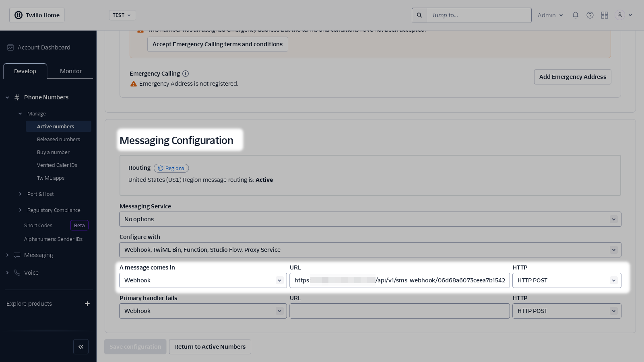The height and width of the screenshot is (362, 644).
Task: Click the 'Explore products' label
Action: point(29,304)
